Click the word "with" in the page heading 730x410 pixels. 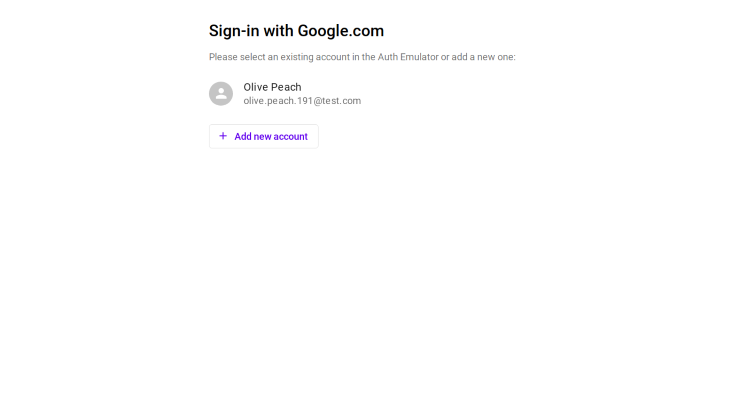(x=278, y=31)
